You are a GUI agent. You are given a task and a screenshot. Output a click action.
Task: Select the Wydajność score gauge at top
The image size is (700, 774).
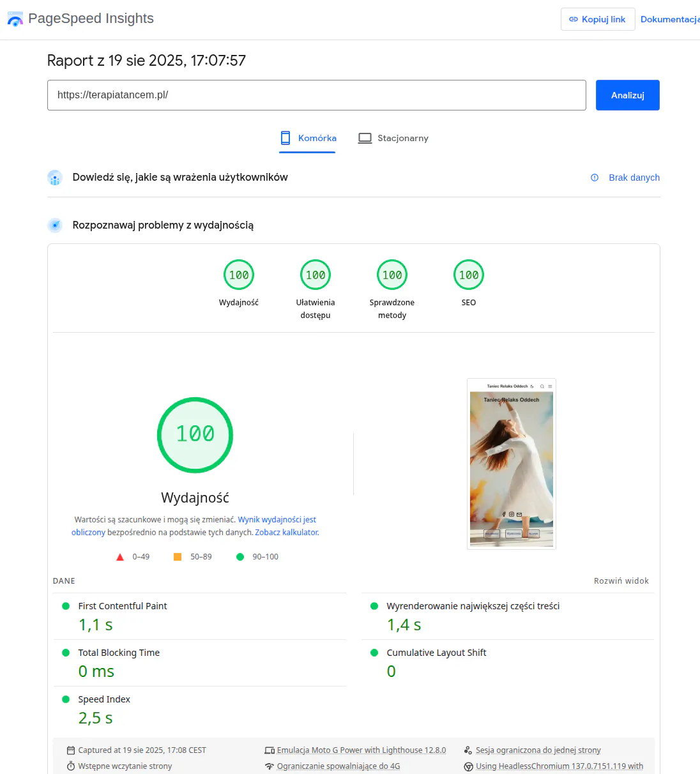239,275
